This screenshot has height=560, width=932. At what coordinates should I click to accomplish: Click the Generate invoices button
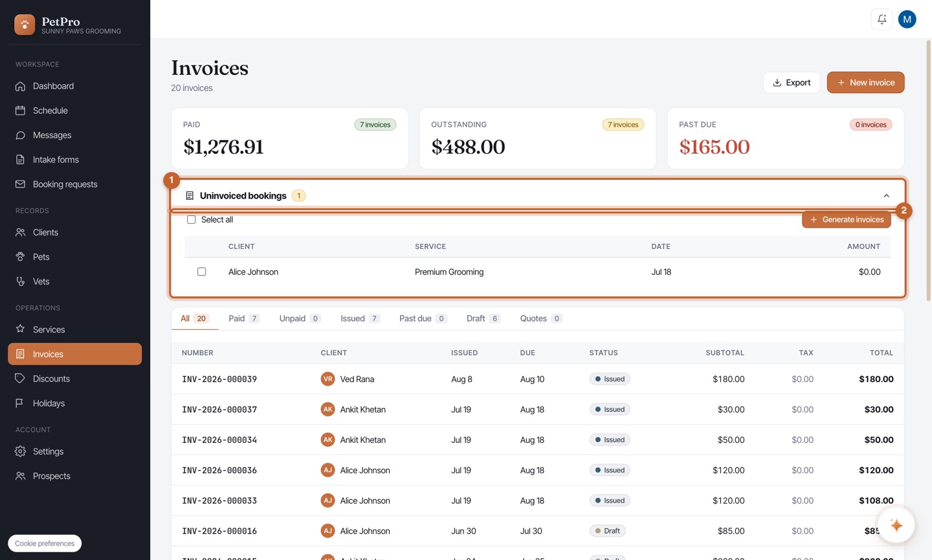tap(847, 220)
